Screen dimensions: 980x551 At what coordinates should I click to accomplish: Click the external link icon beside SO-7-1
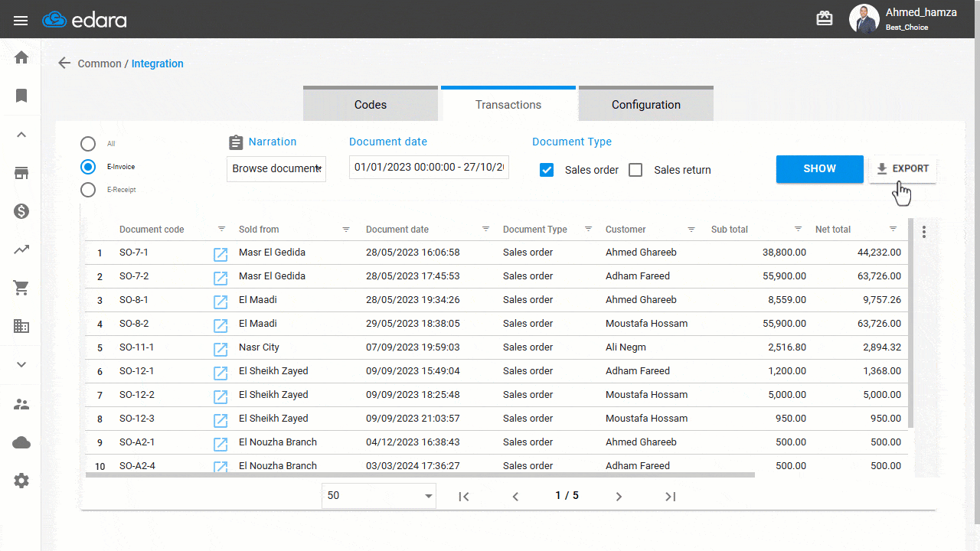click(x=220, y=255)
